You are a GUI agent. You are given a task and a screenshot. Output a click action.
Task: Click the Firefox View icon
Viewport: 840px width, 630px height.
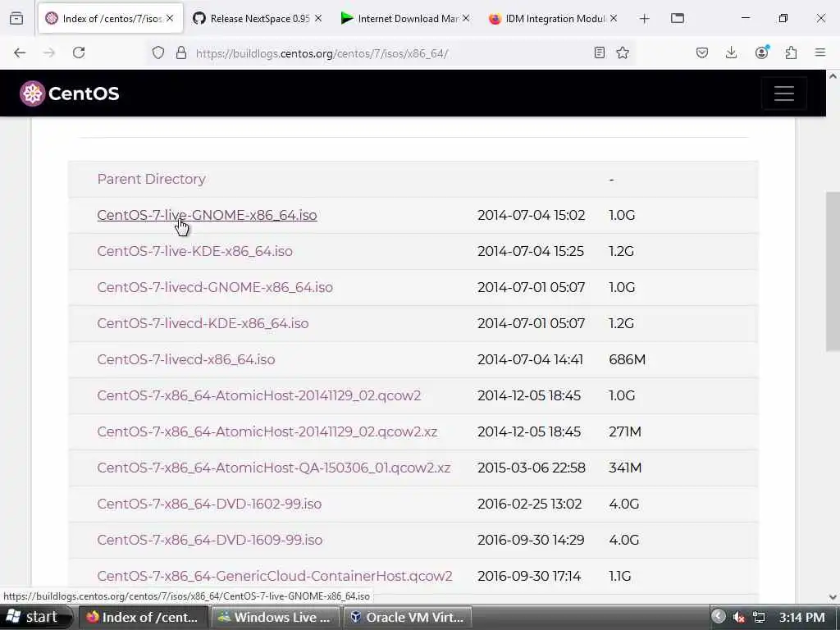click(x=16, y=19)
